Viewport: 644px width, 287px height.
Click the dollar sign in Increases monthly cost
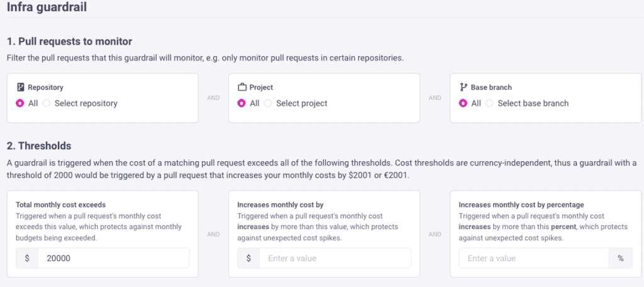(249, 258)
